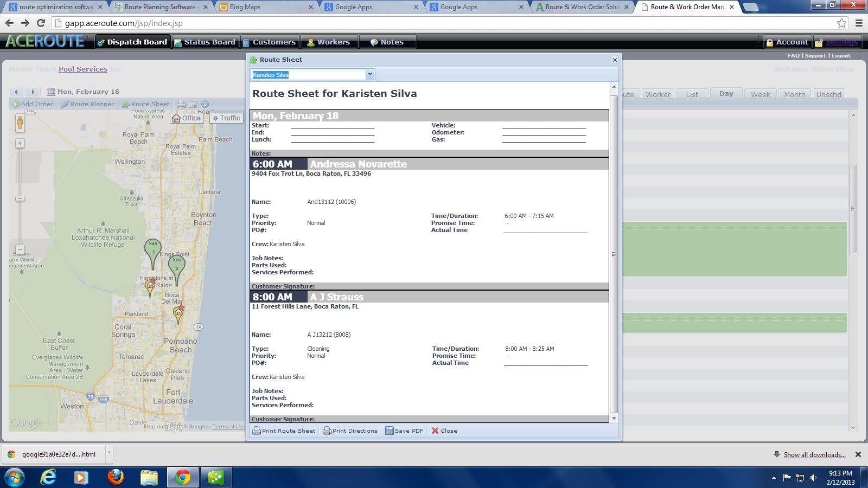Screen dimensions: 868x488
Task: Open the Account menu
Action: point(787,42)
